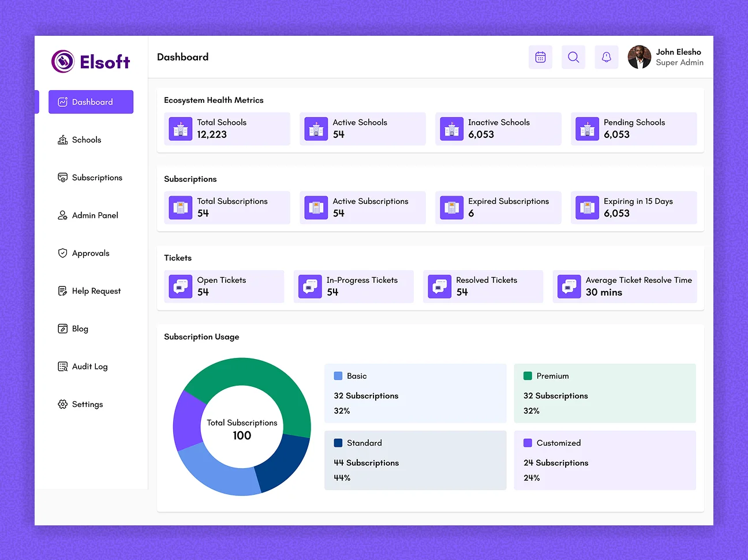This screenshot has height=560, width=748.
Task: Click the Basic blue color swatch
Action: (338, 376)
